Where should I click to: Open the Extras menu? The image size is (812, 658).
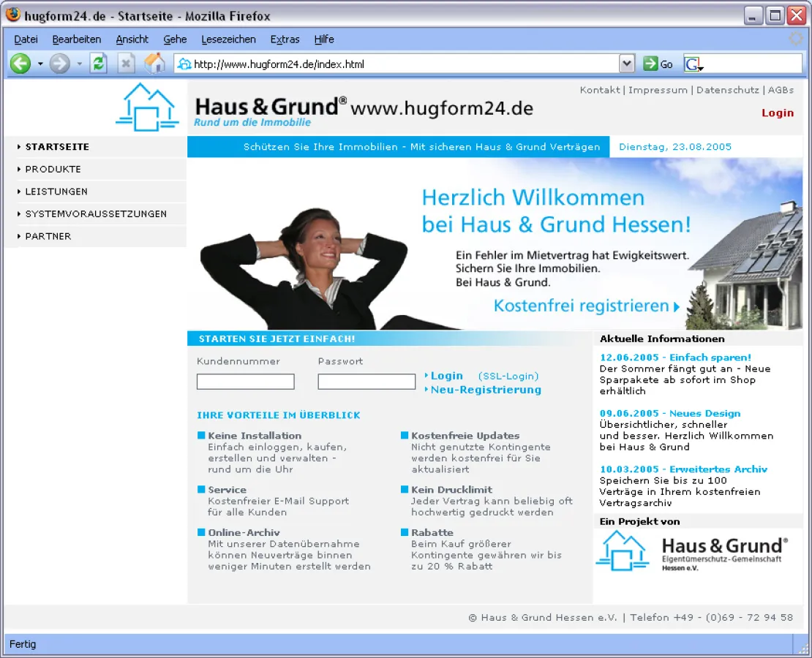tap(285, 39)
